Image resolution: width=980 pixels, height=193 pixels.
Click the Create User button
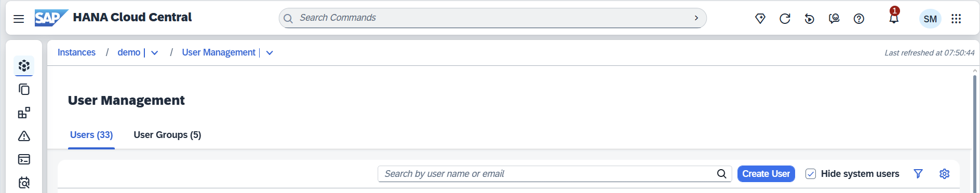point(766,174)
